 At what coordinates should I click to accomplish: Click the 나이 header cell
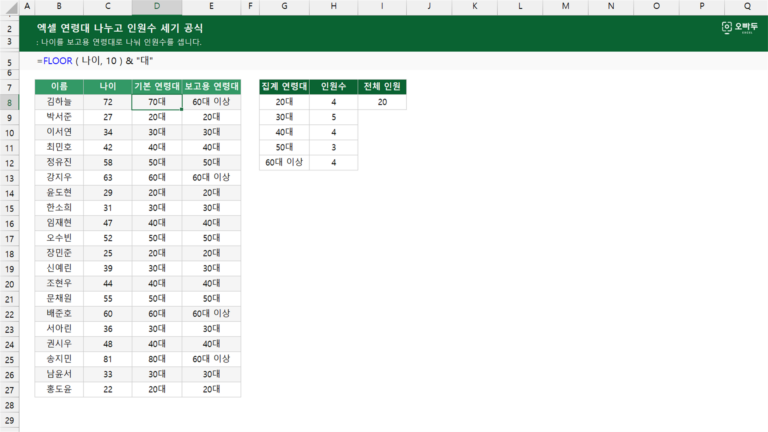(x=108, y=87)
